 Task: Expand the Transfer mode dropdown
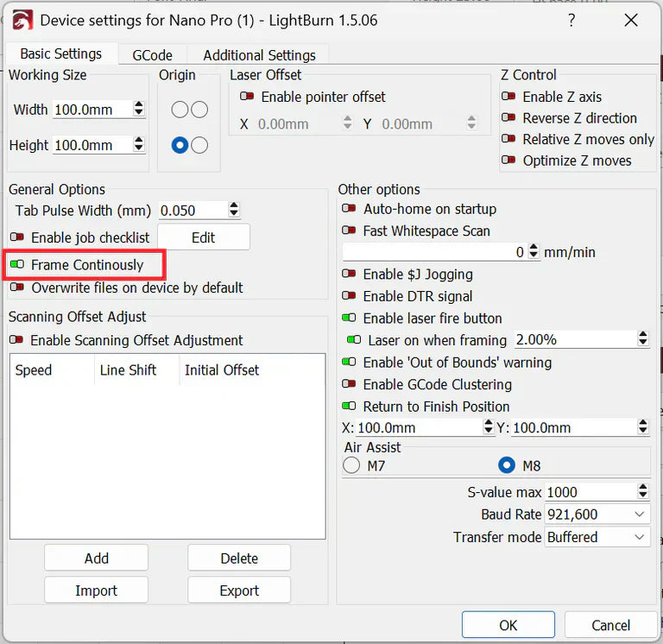point(597,537)
